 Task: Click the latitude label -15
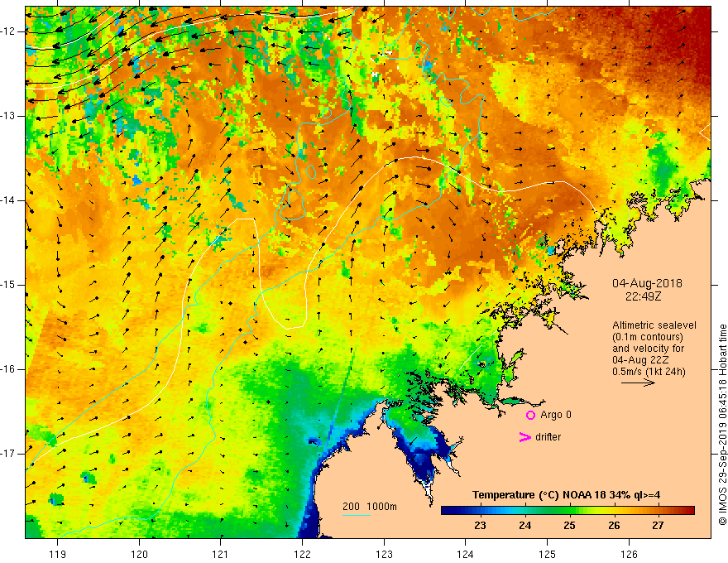(9, 285)
